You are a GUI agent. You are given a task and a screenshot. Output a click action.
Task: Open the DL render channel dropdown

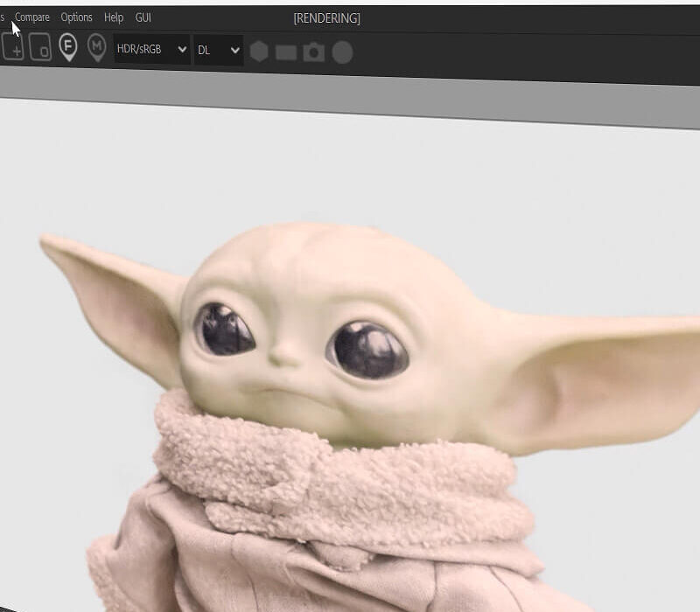coord(219,50)
